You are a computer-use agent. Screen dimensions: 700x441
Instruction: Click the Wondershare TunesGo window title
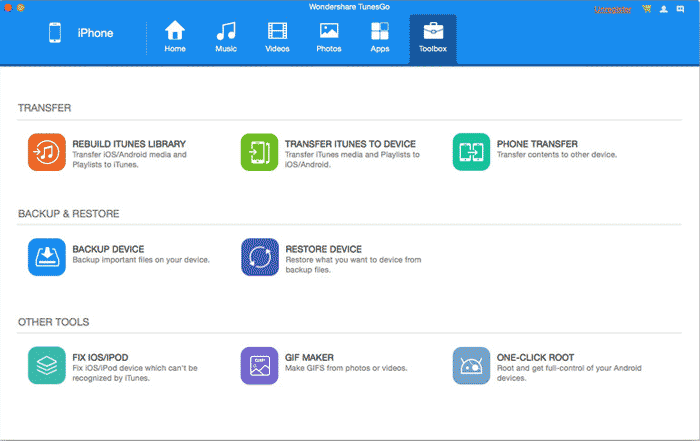coord(349,7)
